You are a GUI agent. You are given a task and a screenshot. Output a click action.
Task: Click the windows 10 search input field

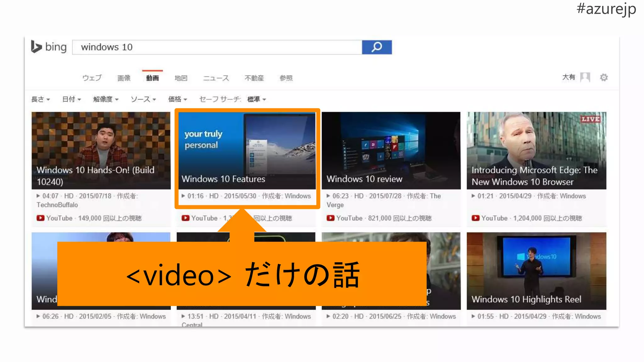[x=217, y=47]
